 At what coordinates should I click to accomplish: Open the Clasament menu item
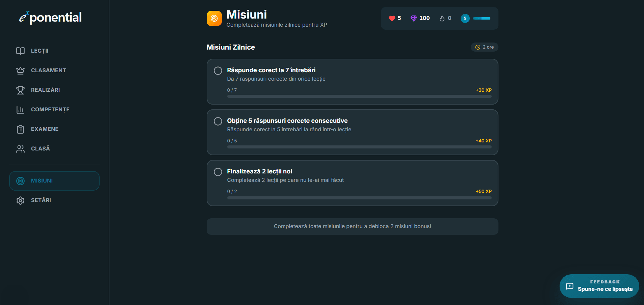click(54, 71)
